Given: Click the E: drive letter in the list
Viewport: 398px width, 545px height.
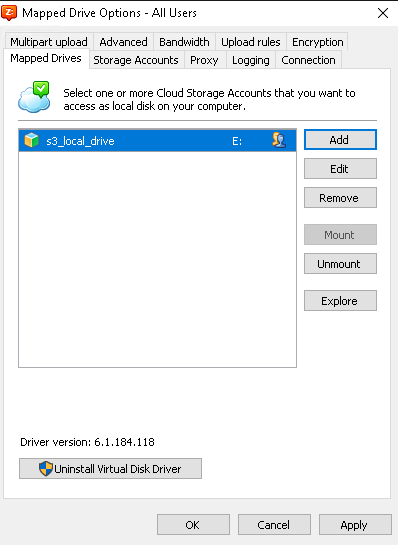Looking at the screenshot, I should (x=237, y=141).
